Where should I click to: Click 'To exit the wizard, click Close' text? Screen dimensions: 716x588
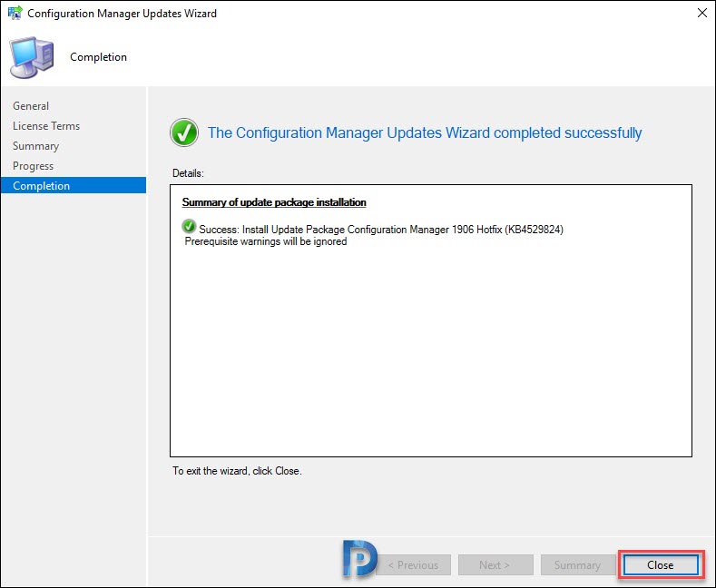tap(237, 471)
